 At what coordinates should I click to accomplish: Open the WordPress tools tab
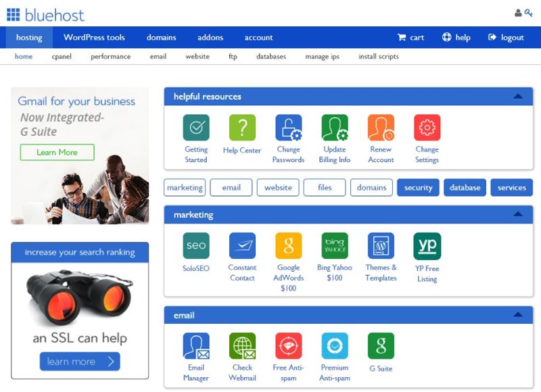pos(94,37)
